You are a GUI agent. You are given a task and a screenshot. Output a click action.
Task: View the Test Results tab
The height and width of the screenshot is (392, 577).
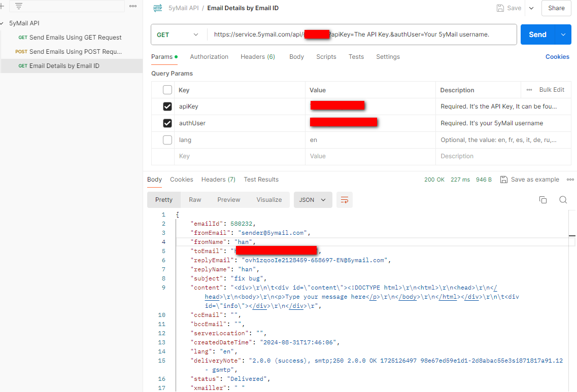261,180
